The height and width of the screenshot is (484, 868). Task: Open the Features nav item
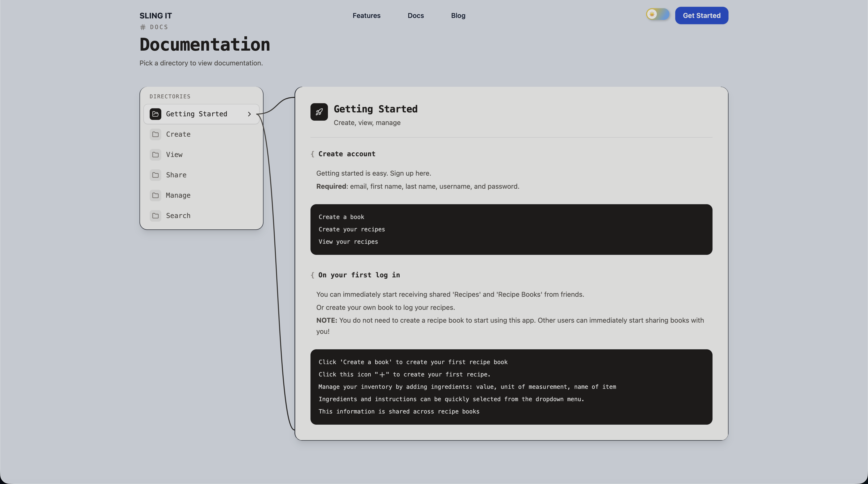tap(366, 16)
